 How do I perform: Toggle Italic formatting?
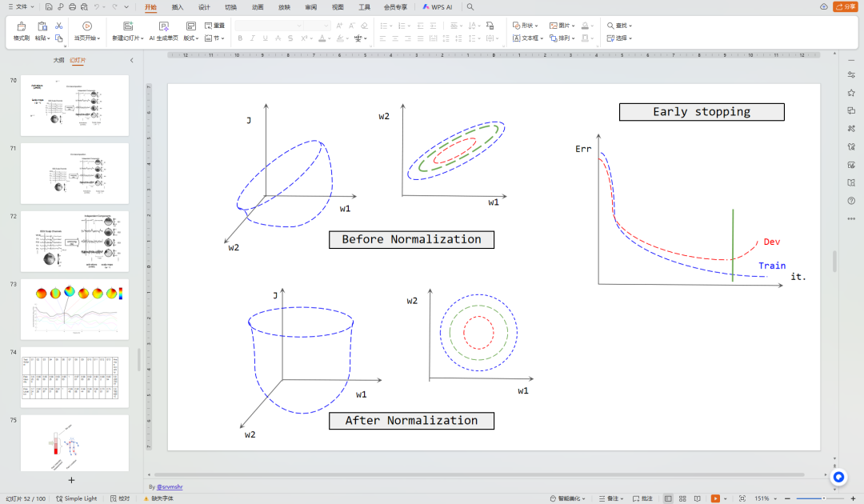tap(252, 38)
